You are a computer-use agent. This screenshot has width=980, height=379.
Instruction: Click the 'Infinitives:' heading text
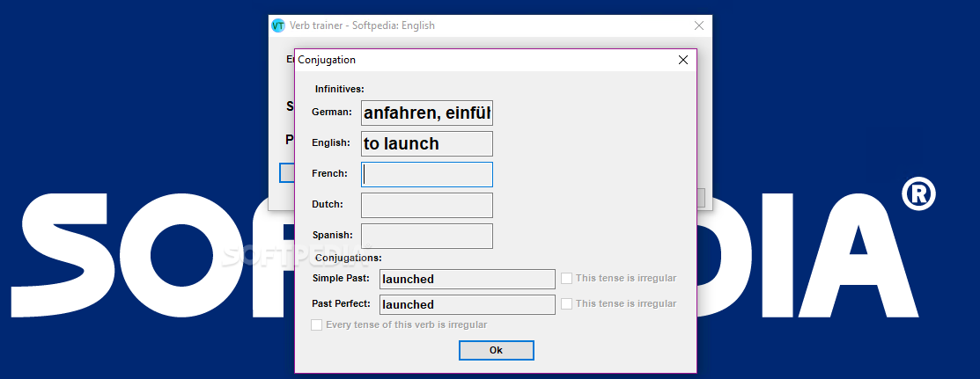[339, 90]
